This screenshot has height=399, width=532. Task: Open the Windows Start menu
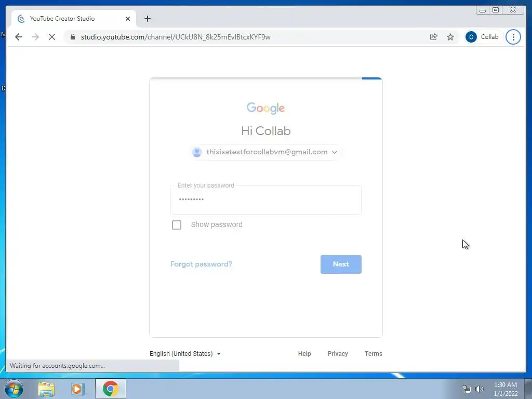pyautogui.click(x=14, y=389)
